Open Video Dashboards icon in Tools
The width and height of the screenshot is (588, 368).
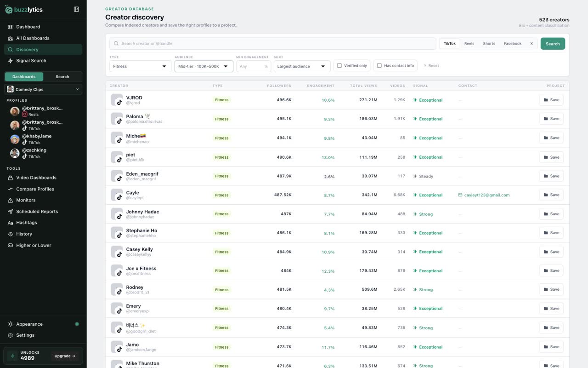click(x=10, y=178)
